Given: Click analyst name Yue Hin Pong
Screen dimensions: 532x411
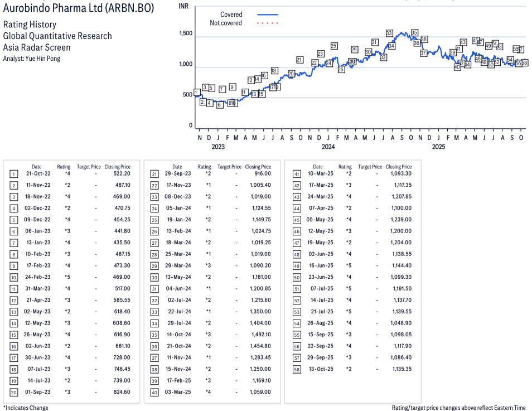Looking at the screenshot, I should (32, 59).
